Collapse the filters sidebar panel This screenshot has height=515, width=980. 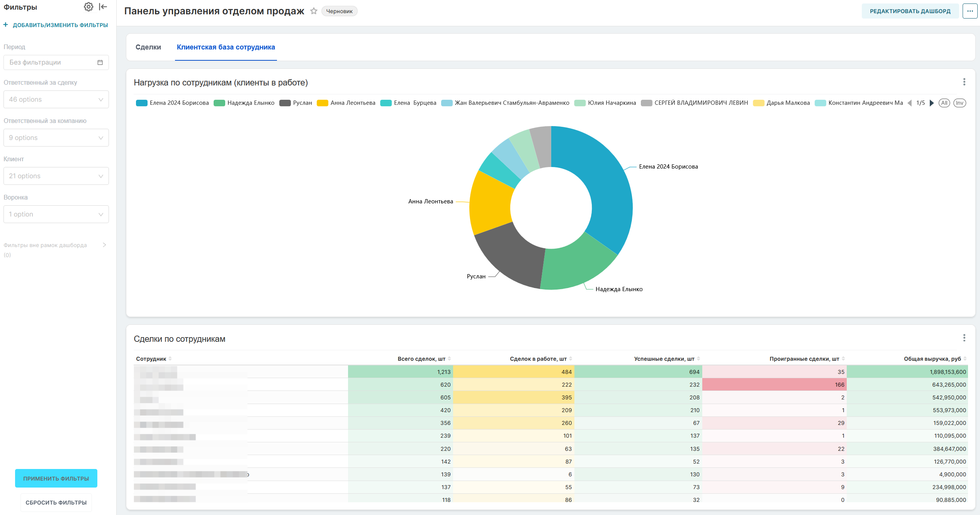[x=103, y=7]
